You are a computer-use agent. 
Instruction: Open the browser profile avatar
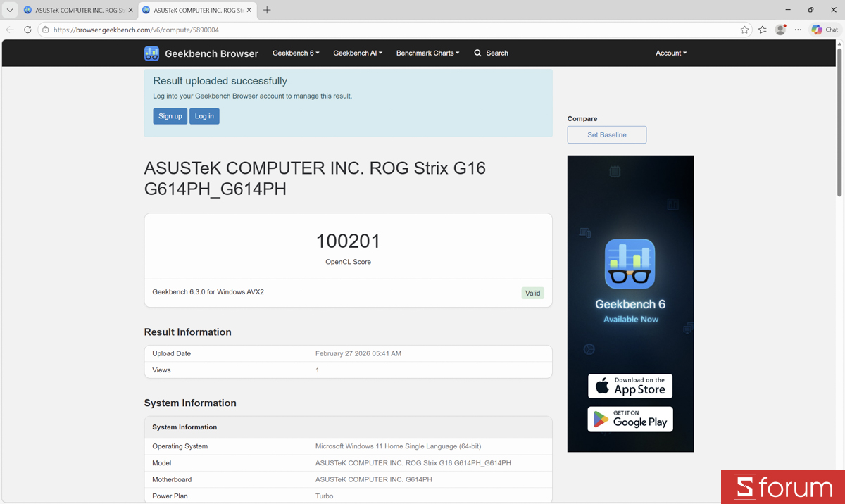coord(780,30)
